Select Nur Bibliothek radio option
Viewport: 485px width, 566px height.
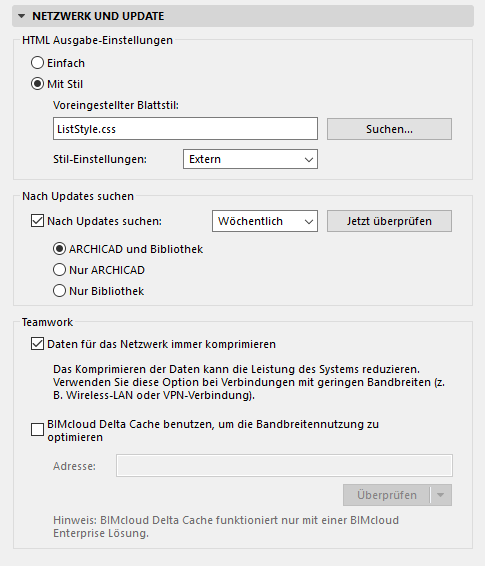coord(60,291)
